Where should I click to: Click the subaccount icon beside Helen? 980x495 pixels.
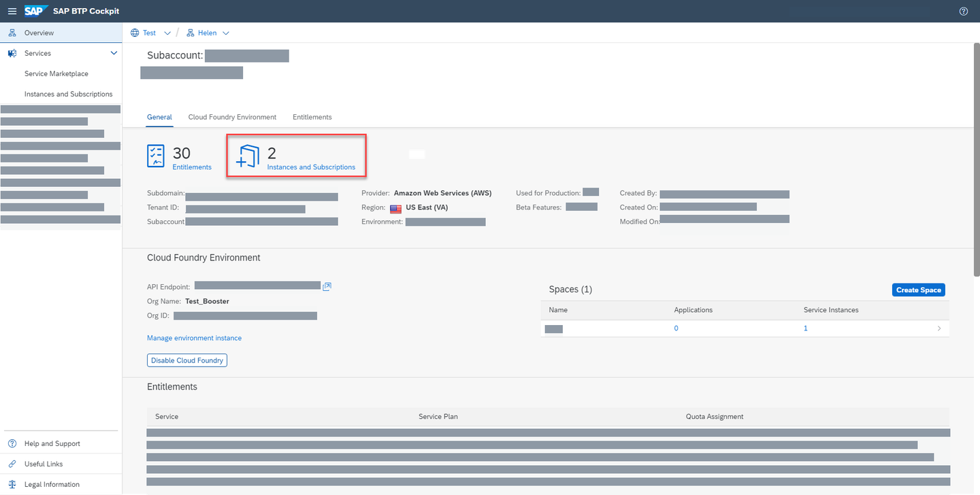[x=191, y=33]
